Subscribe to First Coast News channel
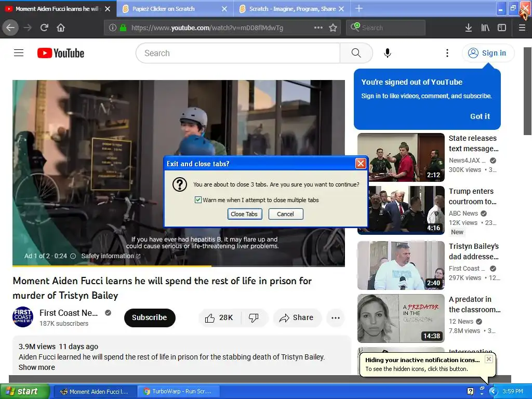 pos(150,317)
